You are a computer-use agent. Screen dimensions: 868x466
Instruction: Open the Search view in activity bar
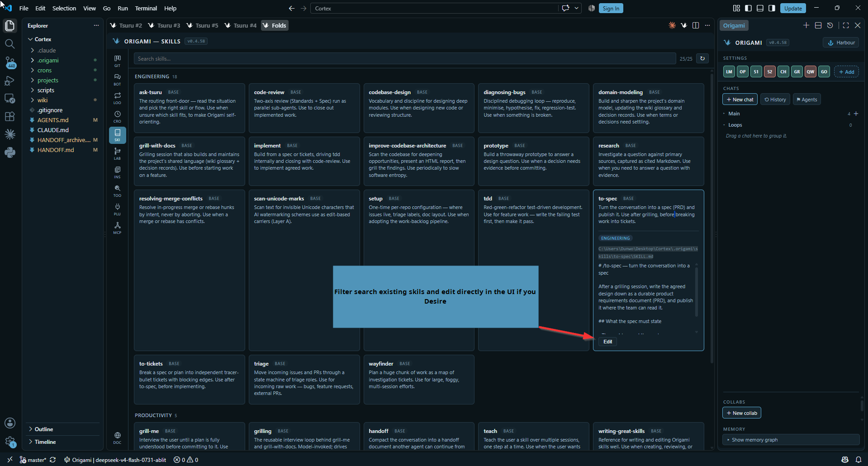10,44
